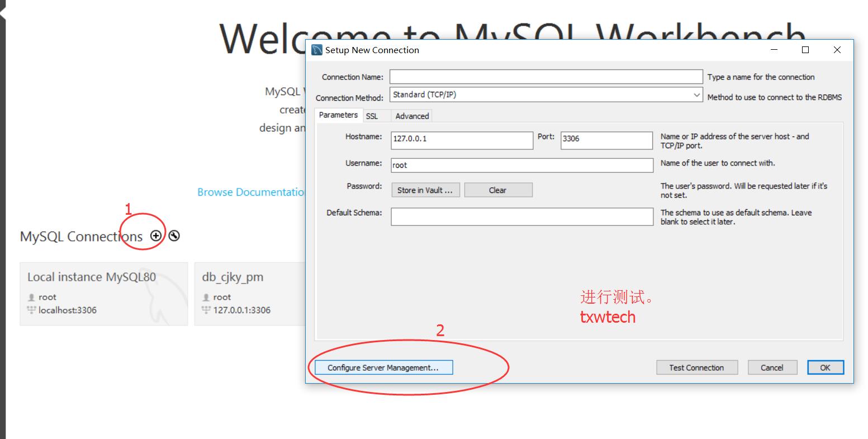Maximize the Setup New Connection dialog
Screen dimensions: 868x439
(805, 50)
